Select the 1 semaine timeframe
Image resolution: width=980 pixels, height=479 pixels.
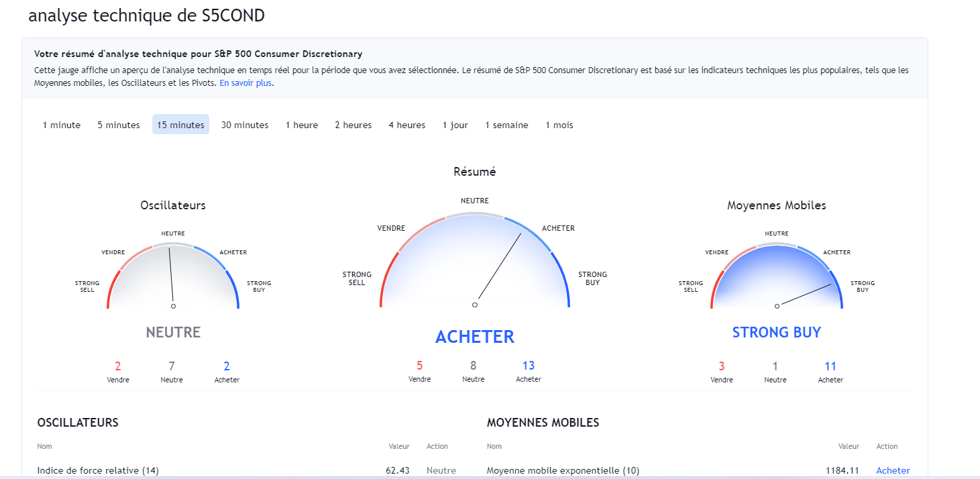pos(506,125)
